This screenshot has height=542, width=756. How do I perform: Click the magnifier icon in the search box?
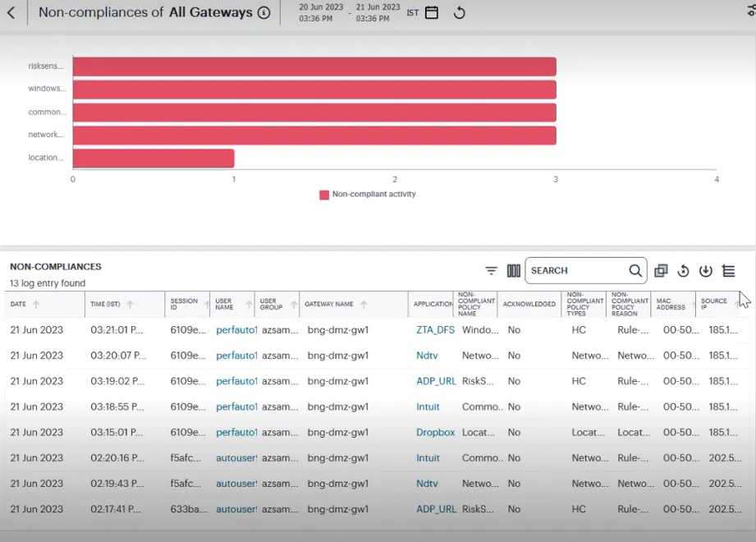click(635, 270)
